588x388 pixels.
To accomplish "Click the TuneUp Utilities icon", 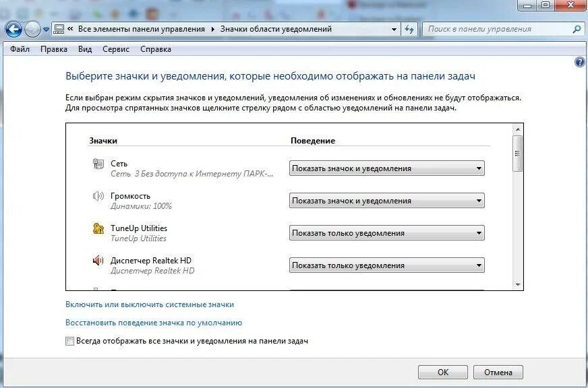I will [x=98, y=228].
